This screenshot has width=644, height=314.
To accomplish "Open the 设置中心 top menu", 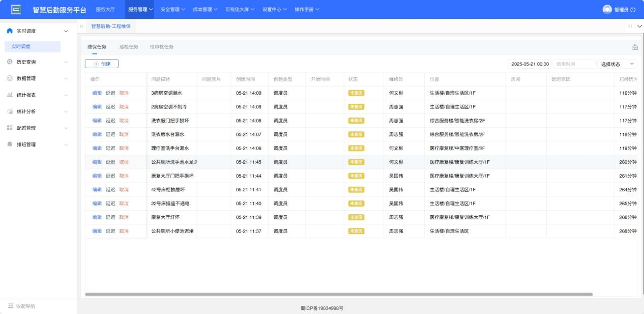I will [275, 10].
